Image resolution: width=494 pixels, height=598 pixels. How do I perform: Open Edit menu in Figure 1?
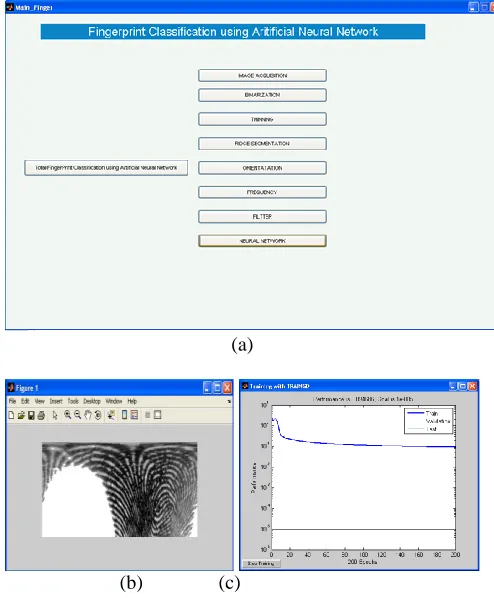point(25,401)
